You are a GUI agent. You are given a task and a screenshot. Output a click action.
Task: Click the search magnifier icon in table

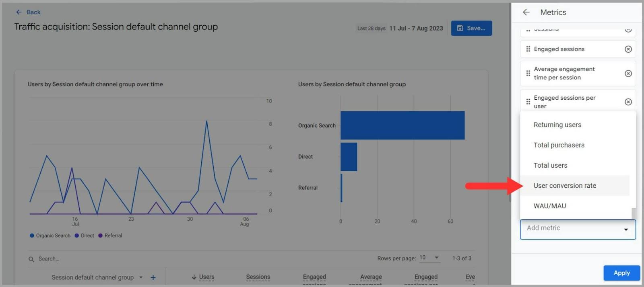[x=31, y=259]
